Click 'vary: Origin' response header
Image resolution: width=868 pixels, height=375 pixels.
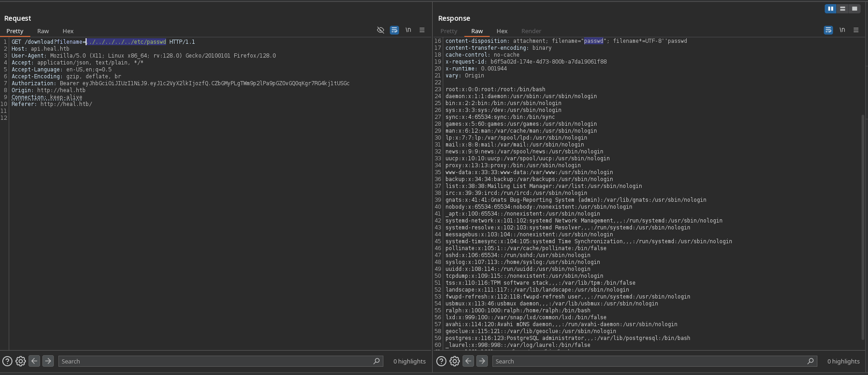465,76
